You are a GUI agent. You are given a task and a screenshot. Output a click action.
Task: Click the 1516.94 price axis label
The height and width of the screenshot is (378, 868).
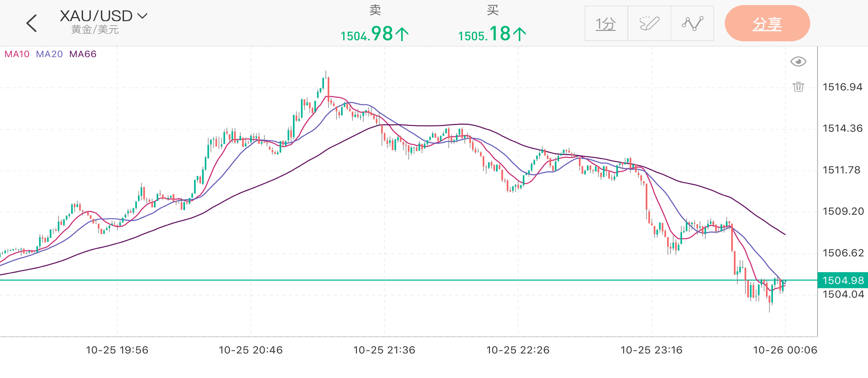coord(842,87)
